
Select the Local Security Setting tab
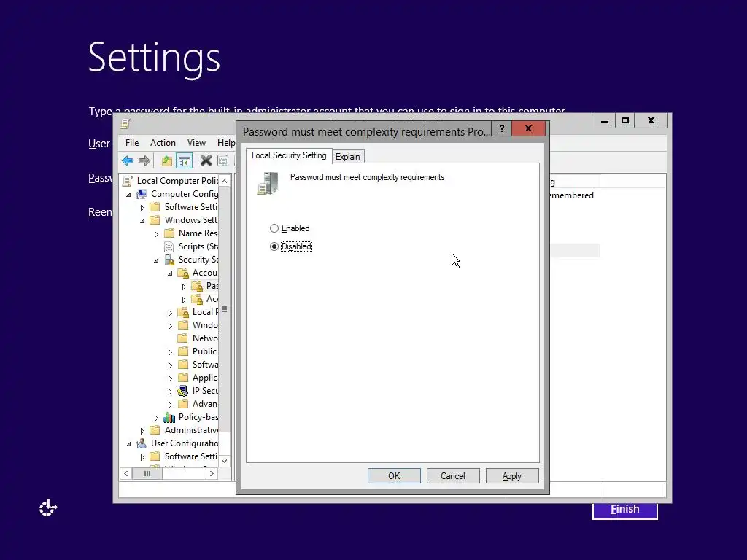tap(289, 155)
